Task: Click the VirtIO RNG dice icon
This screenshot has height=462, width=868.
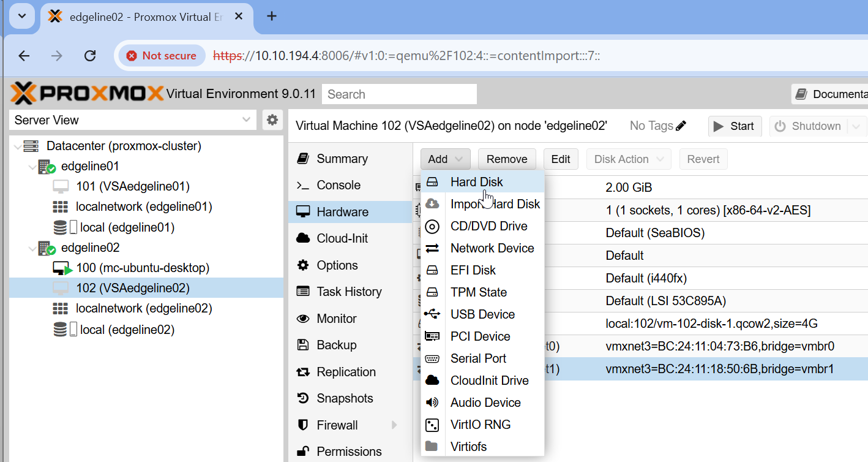Action: coord(432,425)
